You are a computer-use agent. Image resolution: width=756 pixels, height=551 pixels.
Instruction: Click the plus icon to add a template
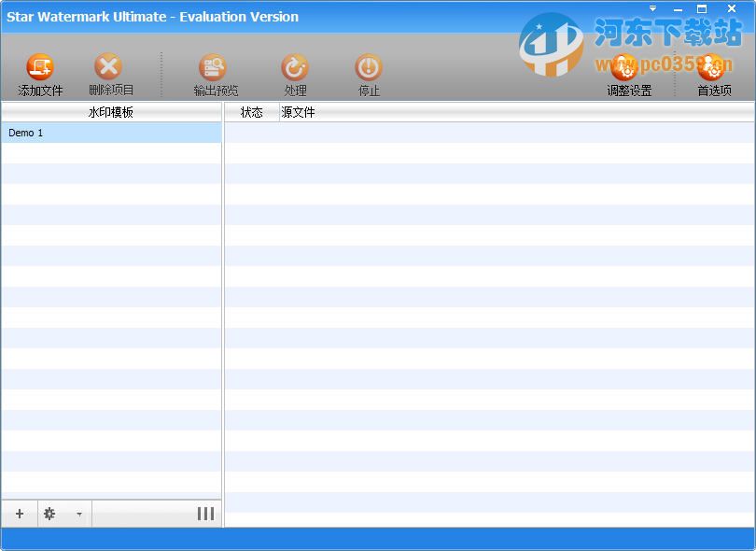[x=19, y=514]
